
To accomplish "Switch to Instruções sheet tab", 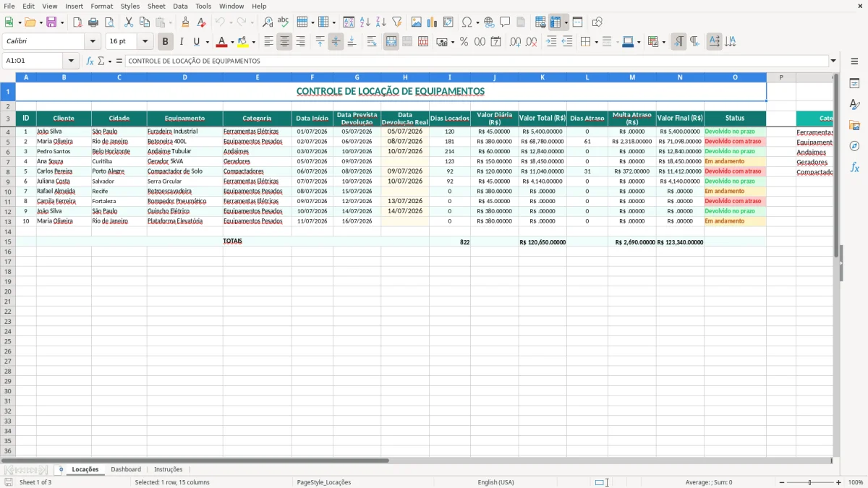I will 169,469.
